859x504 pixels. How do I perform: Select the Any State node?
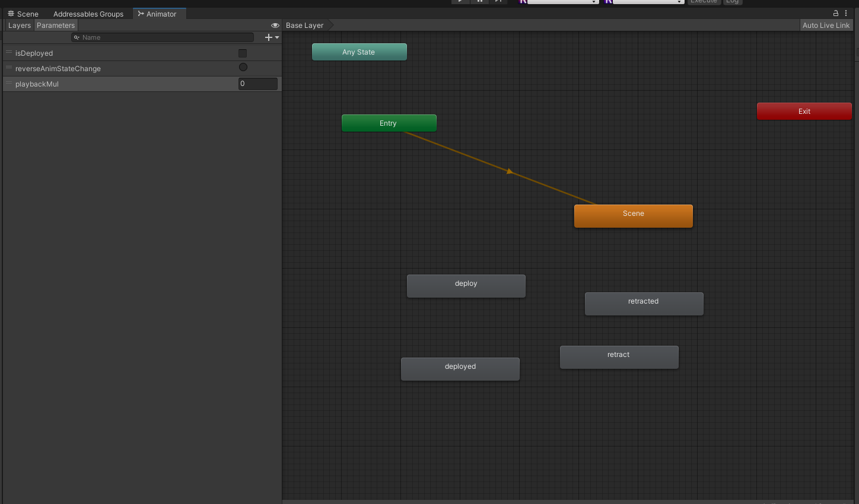coord(359,52)
